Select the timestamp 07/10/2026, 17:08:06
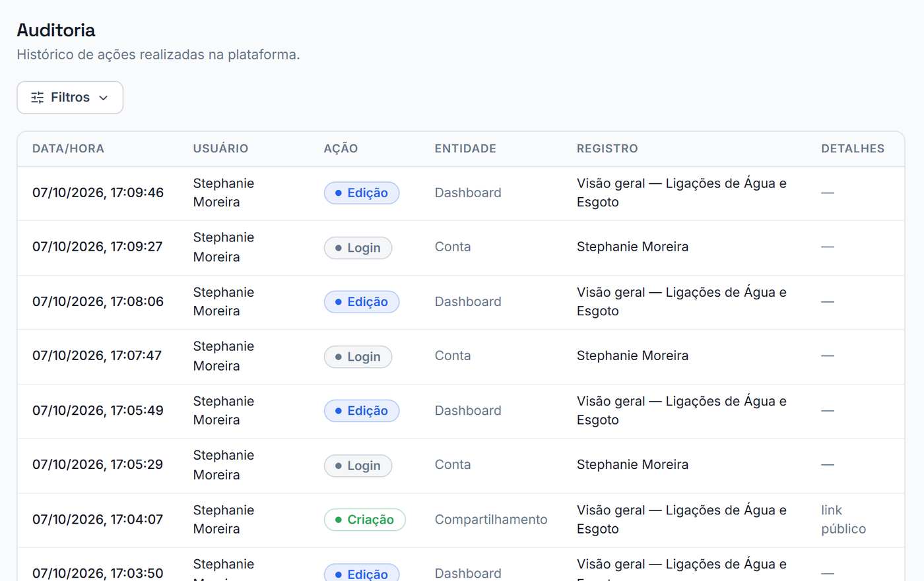The width and height of the screenshot is (924, 581). pos(98,301)
